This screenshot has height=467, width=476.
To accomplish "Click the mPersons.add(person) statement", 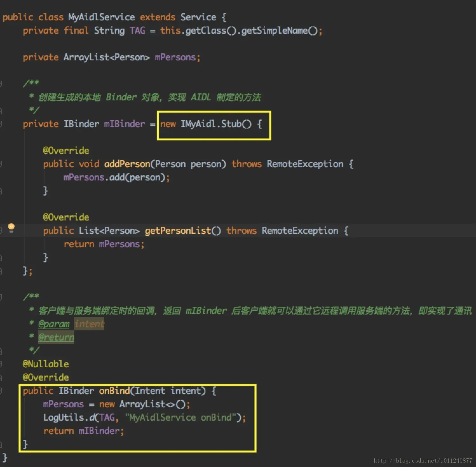I will pyautogui.click(x=117, y=177).
